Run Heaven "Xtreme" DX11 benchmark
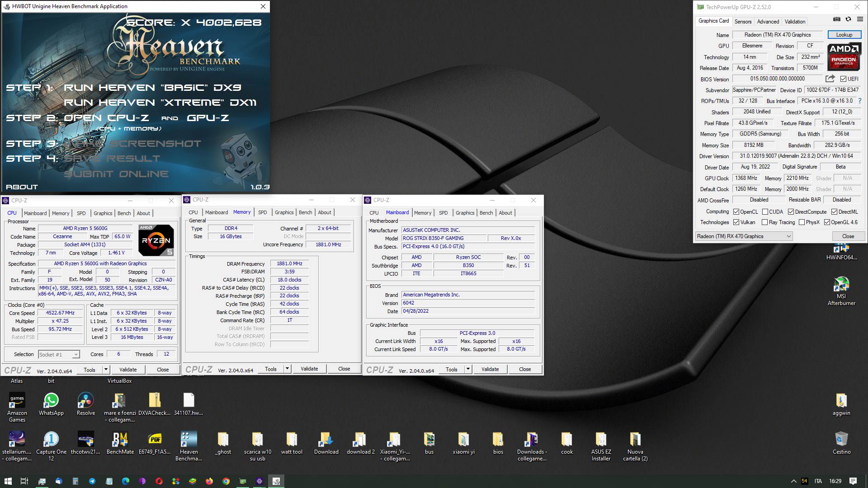868x488 pixels. (x=160, y=103)
